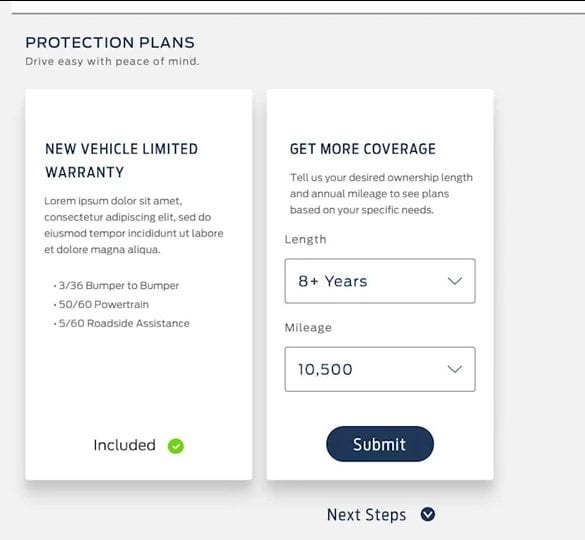Click the Next Steps circular chevron icon
This screenshot has width=585, height=540.
point(428,514)
